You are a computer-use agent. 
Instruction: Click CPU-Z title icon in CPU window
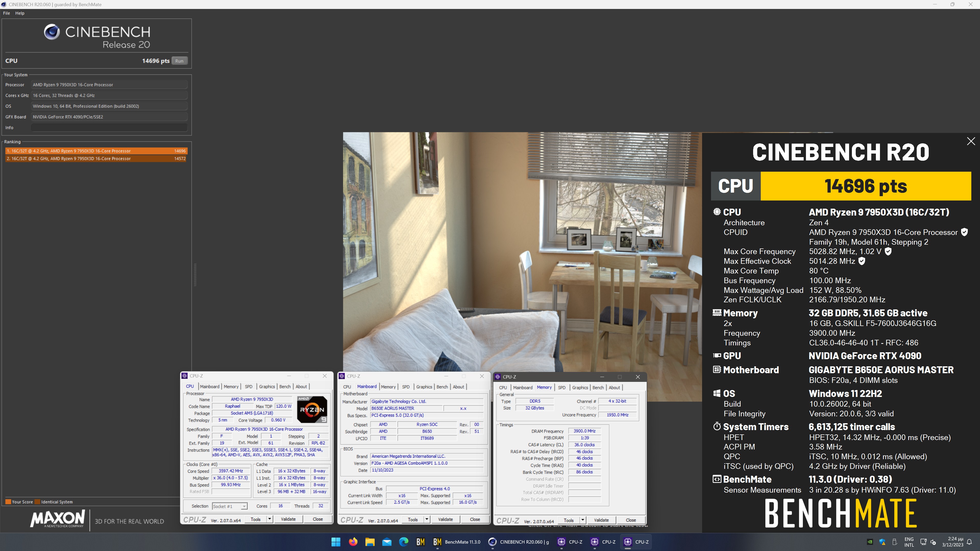coord(185,376)
